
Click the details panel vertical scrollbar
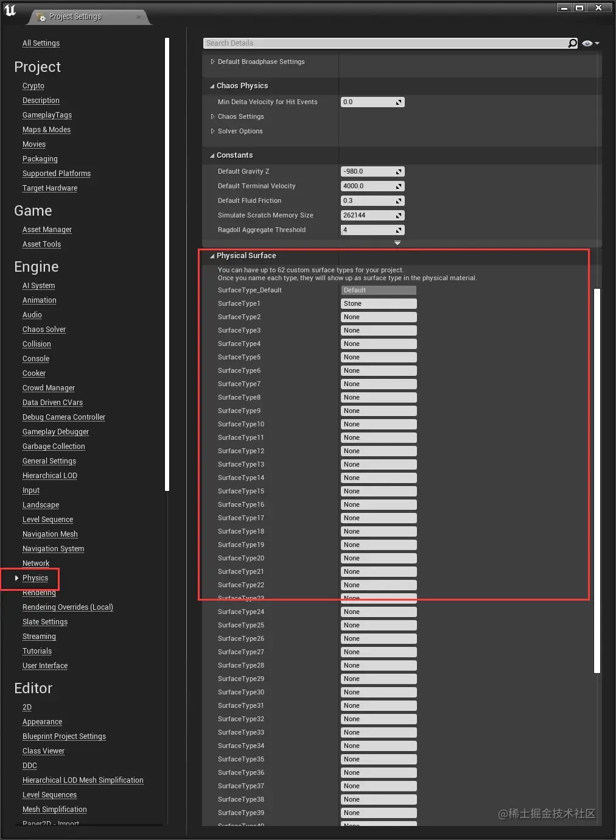pos(597,481)
